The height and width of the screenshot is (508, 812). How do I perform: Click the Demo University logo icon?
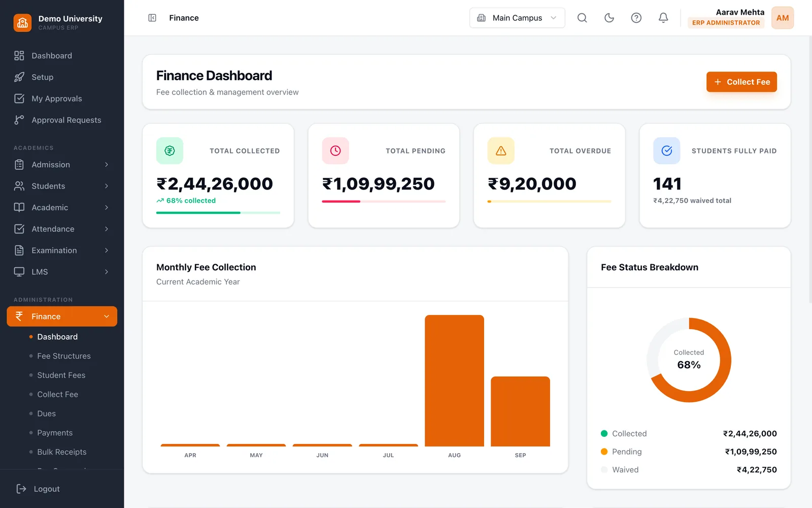[22, 22]
